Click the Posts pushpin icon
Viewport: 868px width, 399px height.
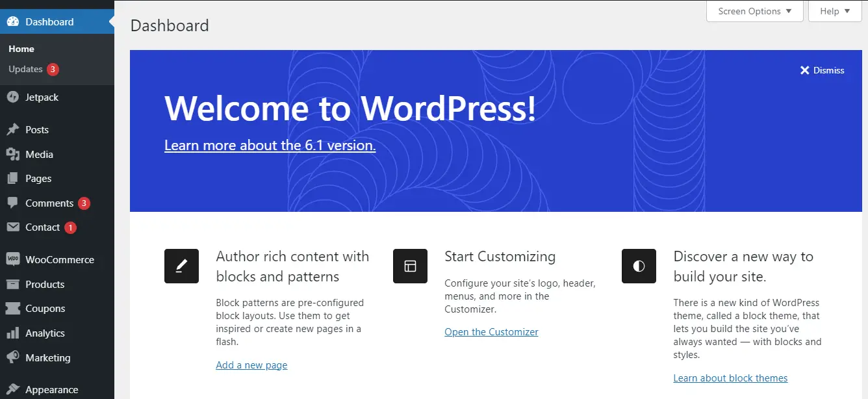[x=12, y=130]
